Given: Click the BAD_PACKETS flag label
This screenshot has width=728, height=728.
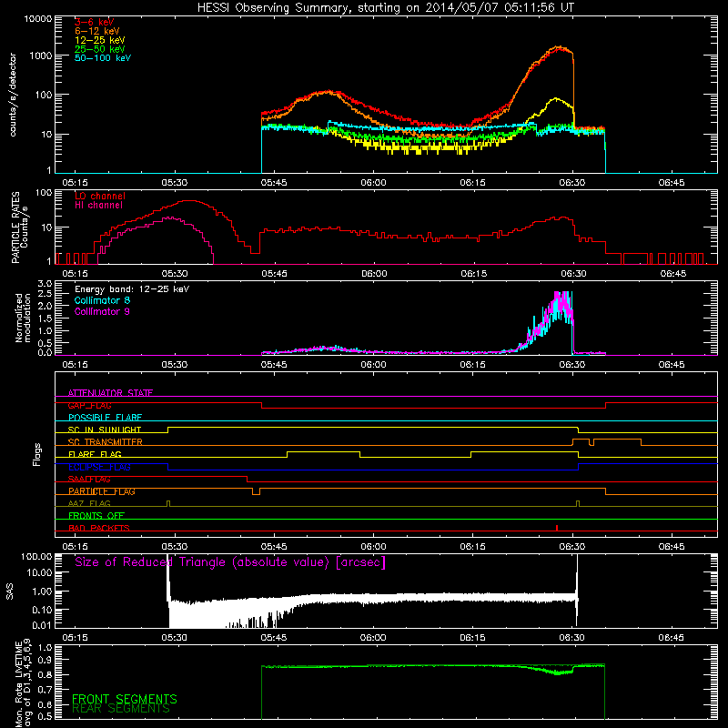Looking at the screenshot, I should 99,528.
